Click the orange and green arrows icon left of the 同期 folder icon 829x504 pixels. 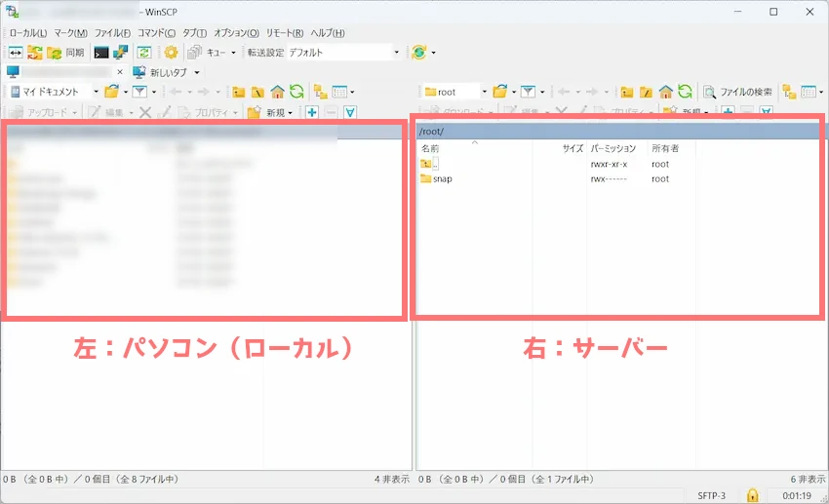point(35,53)
